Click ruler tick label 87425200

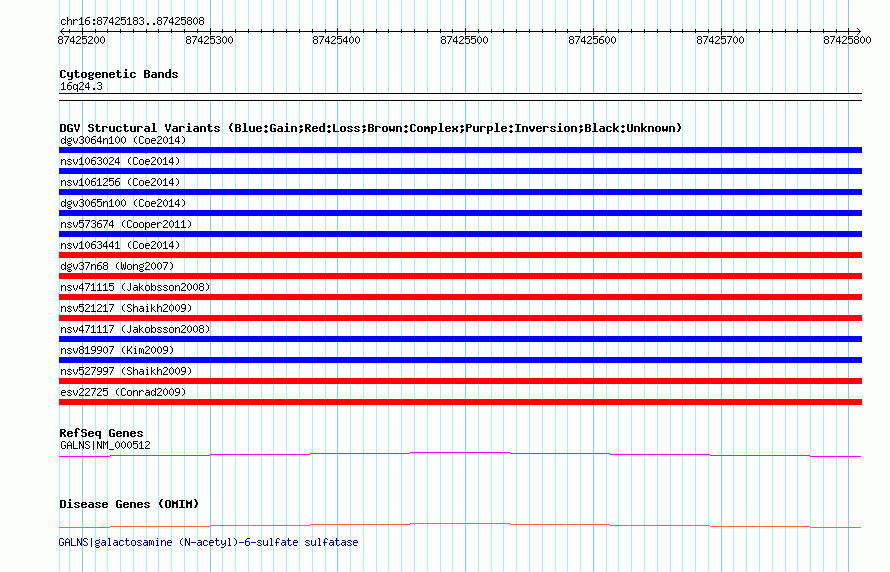[82, 40]
